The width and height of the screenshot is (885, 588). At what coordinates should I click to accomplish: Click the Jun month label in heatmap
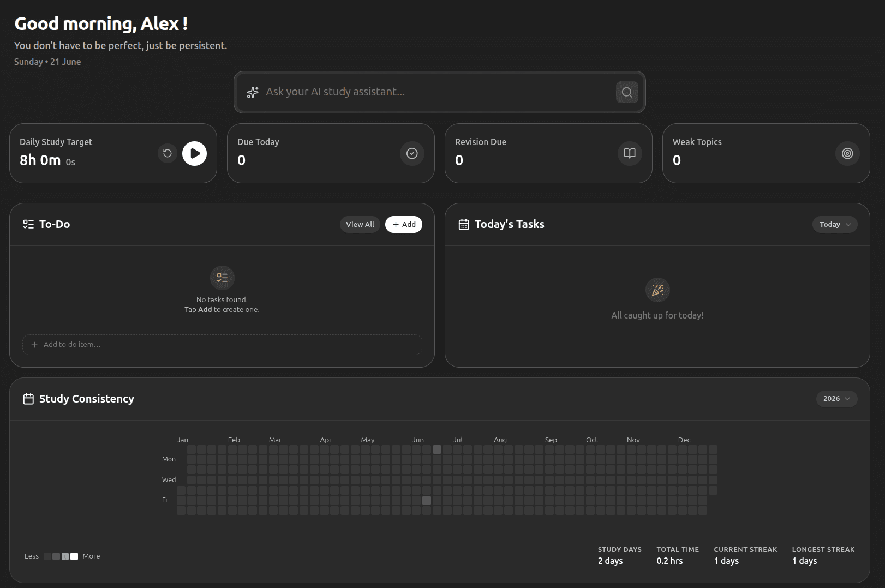[x=418, y=440]
